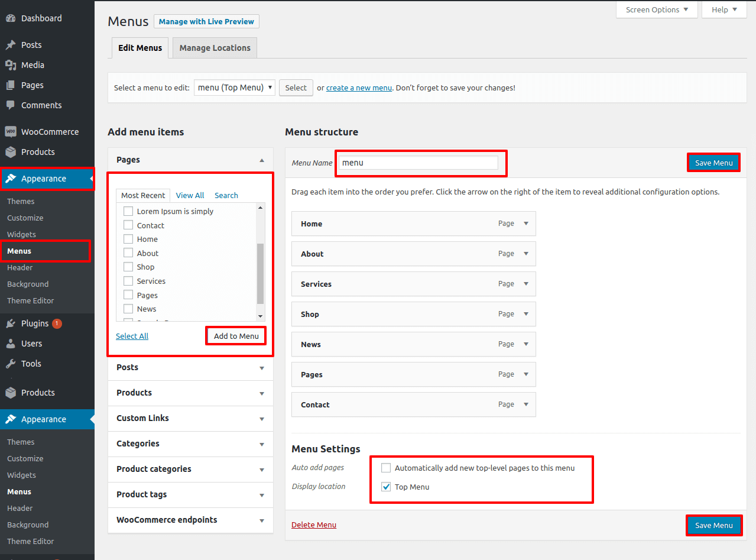Open the create a new menu link

click(359, 87)
